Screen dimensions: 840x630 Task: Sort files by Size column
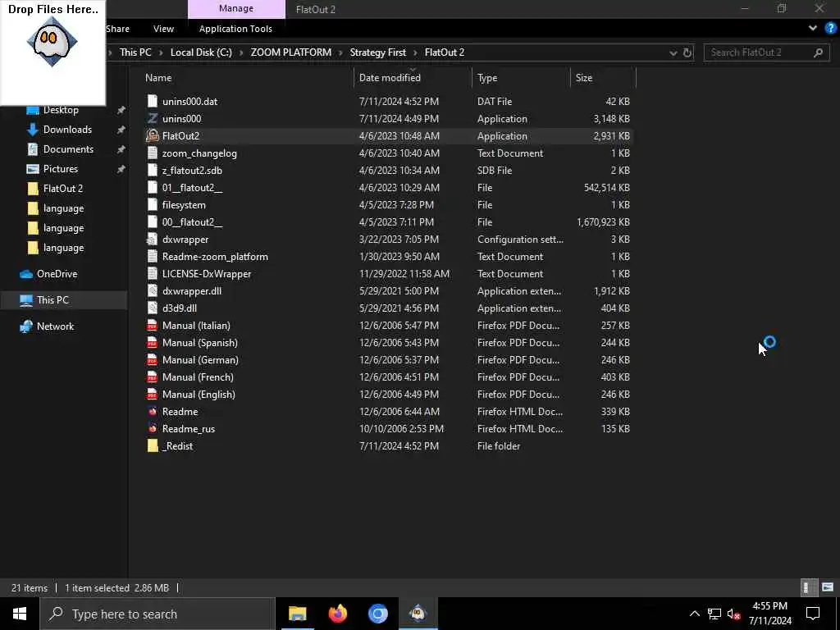(x=584, y=78)
